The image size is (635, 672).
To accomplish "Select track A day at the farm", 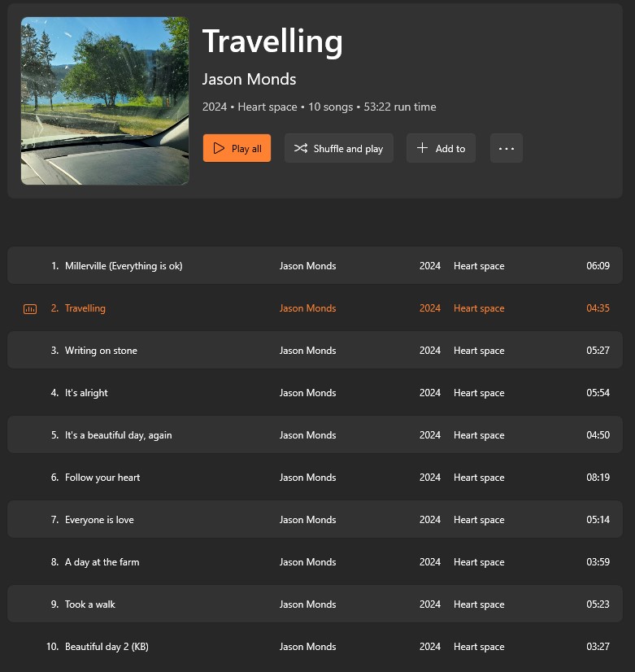I will pyautogui.click(x=102, y=562).
